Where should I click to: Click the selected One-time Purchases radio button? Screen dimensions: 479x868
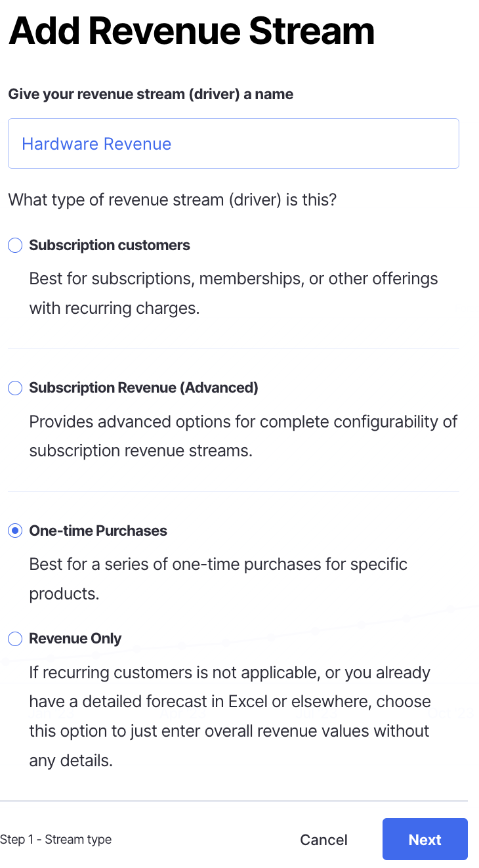pos(15,531)
